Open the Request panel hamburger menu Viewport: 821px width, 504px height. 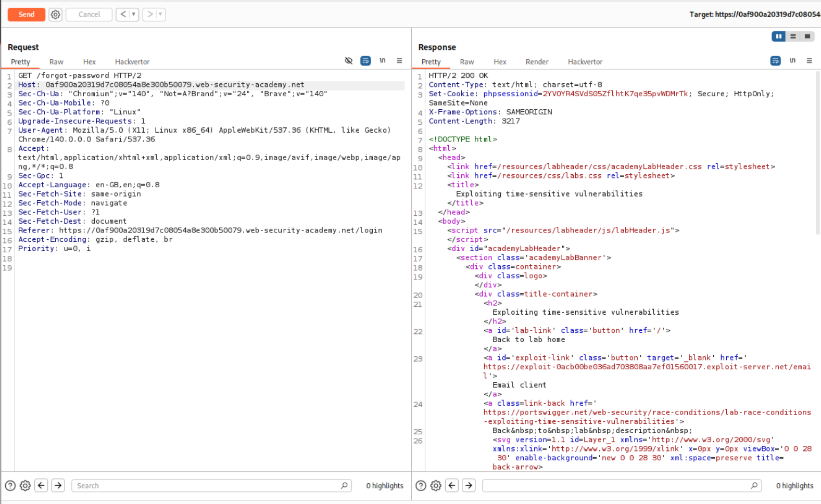(399, 61)
